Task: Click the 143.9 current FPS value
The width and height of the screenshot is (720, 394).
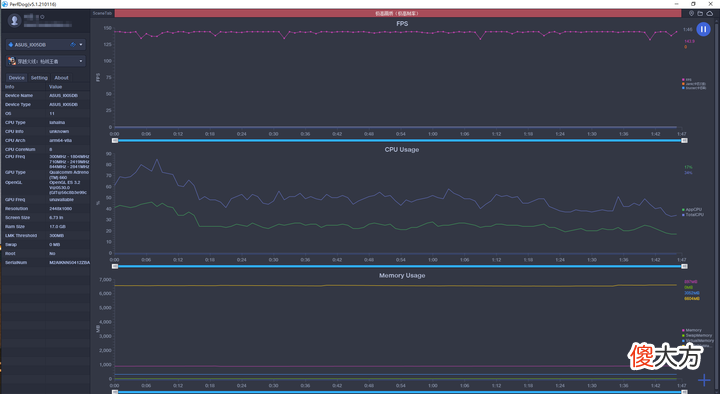Action: [689, 41]
